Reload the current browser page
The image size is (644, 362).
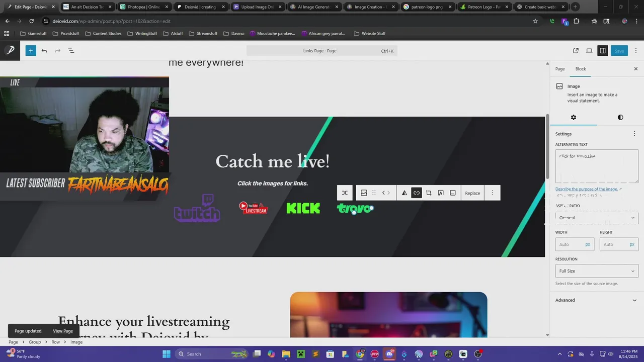coord(31,21)
